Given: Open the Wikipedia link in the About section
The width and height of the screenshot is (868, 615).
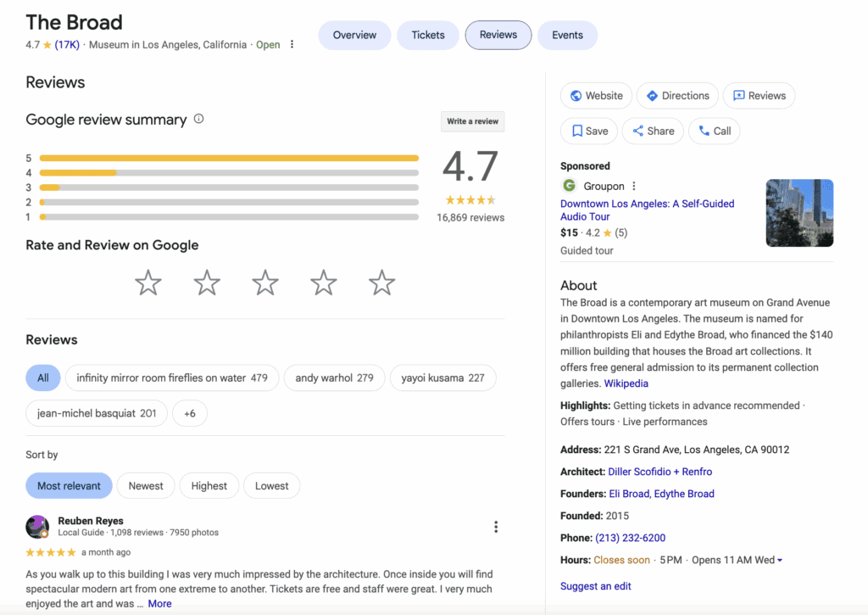Looking at the screenshot, I should [x=626, y=383].
